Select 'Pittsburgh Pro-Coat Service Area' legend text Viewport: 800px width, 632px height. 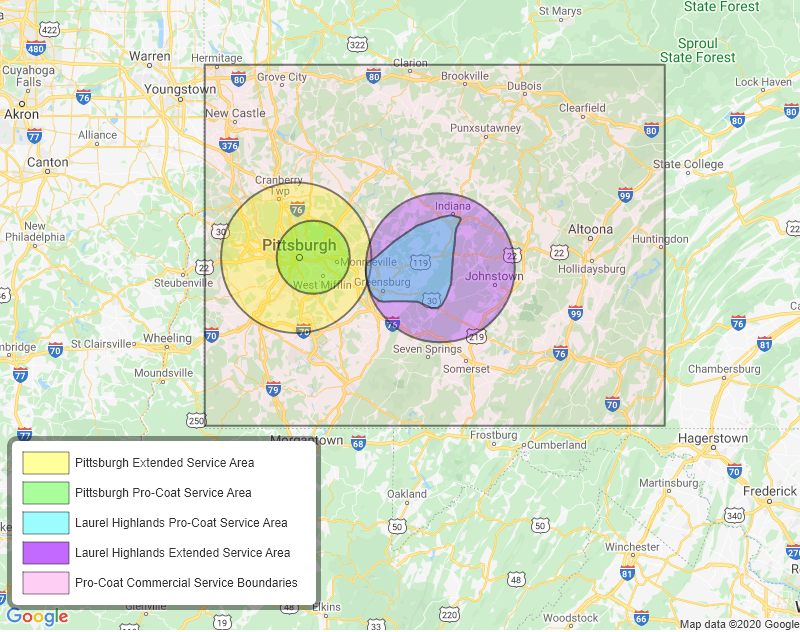[x=163, y=493]
